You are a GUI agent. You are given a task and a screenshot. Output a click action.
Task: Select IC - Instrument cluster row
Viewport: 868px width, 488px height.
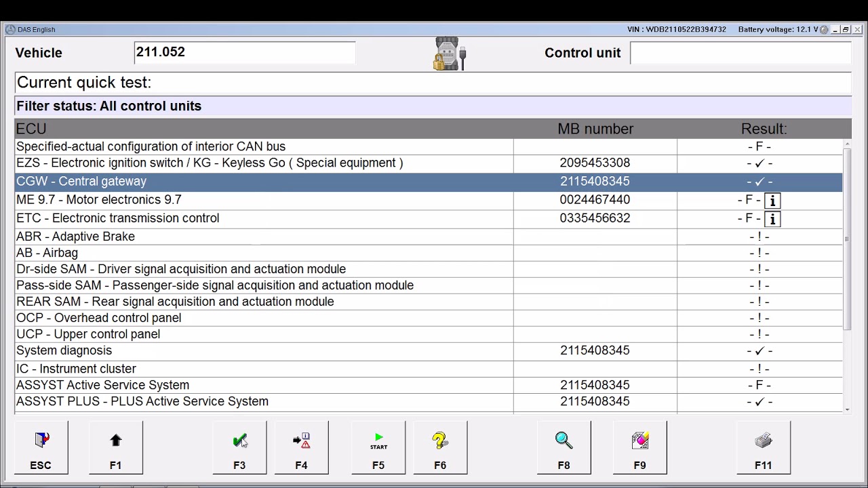(429, 369)
